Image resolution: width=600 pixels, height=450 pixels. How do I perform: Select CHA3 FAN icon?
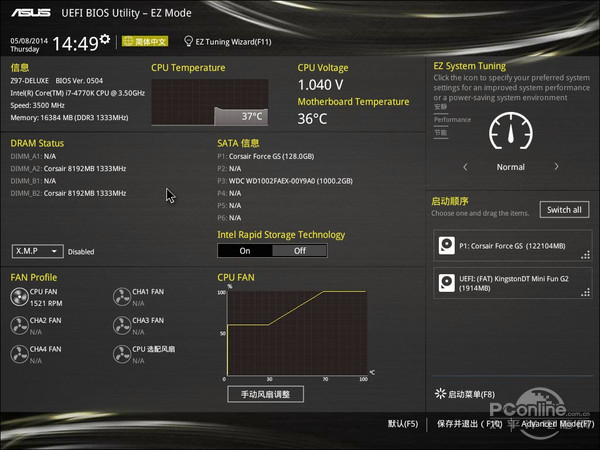pos(122,326)
